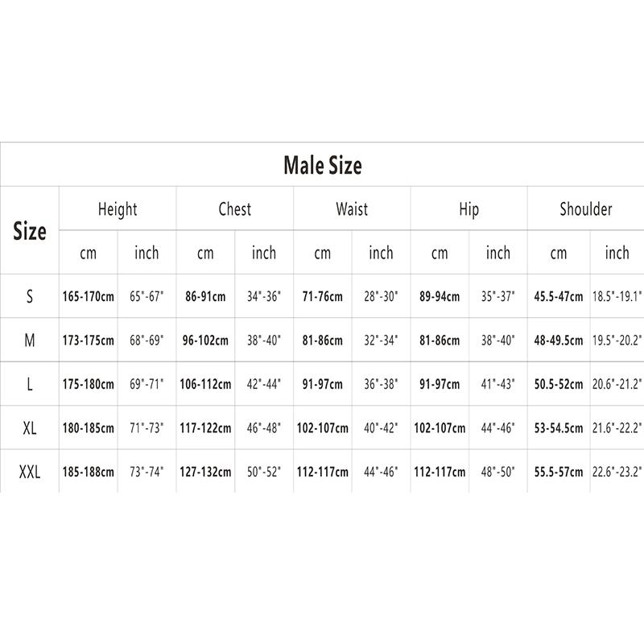Click the 71-76cm waist cell
The width and height of the screenshot is (644, 644).
click(x=323, y=296)
